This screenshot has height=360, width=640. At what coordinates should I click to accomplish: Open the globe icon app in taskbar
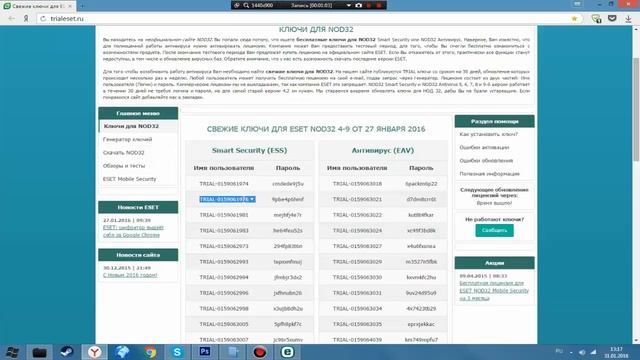coord(122,352)
